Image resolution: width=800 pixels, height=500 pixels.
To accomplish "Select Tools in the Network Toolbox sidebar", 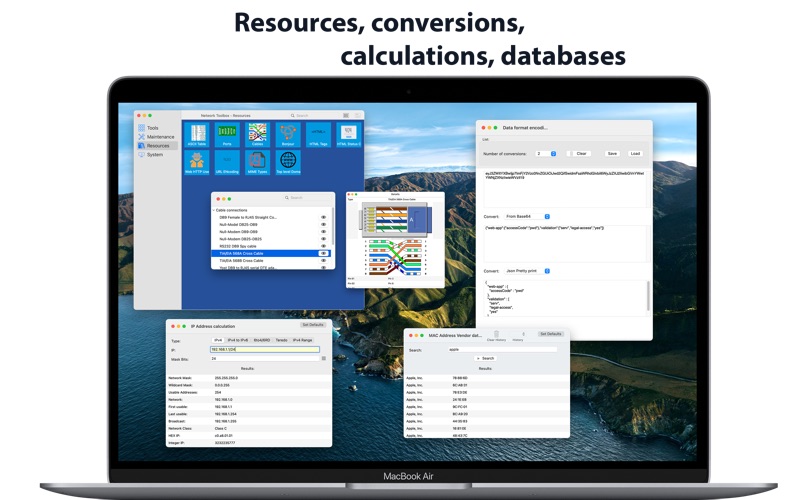I will tap(157, 128).
